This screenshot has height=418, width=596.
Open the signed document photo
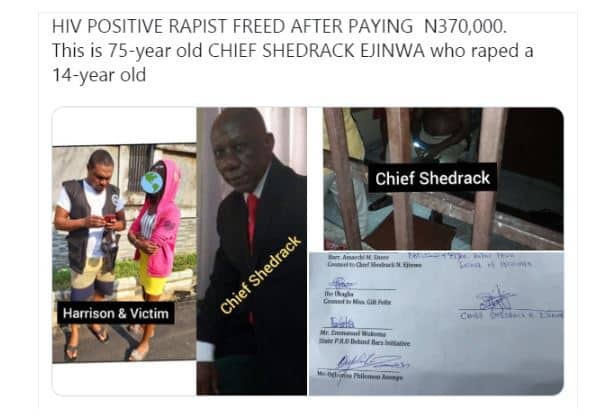click(436, 324)
